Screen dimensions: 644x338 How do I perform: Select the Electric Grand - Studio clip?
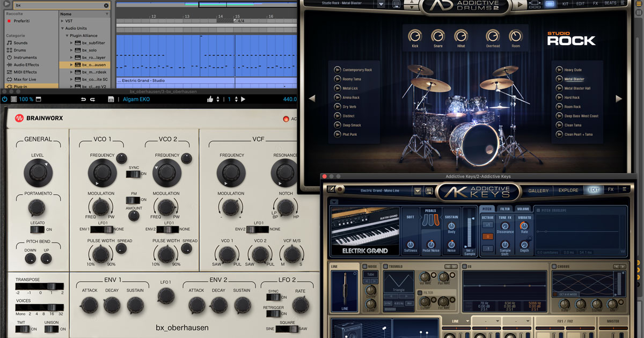(x=207, y=80)
